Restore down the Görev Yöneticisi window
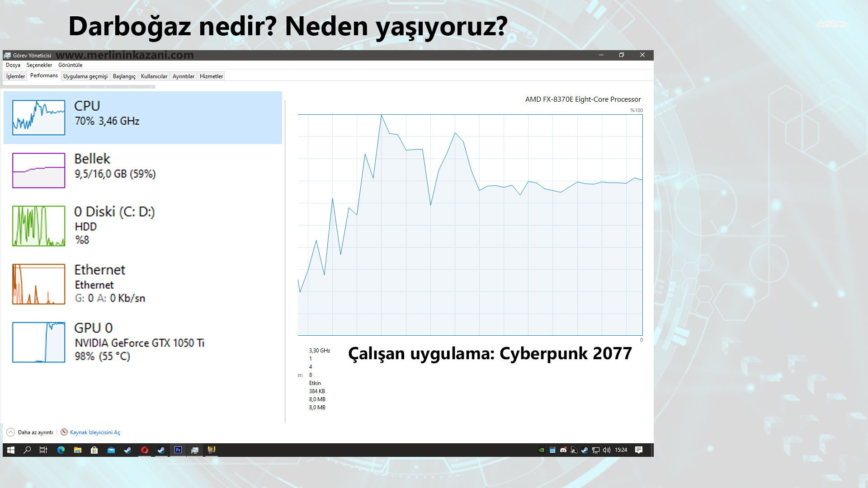This screenshot has height=488, width=868. click(622, 55)
